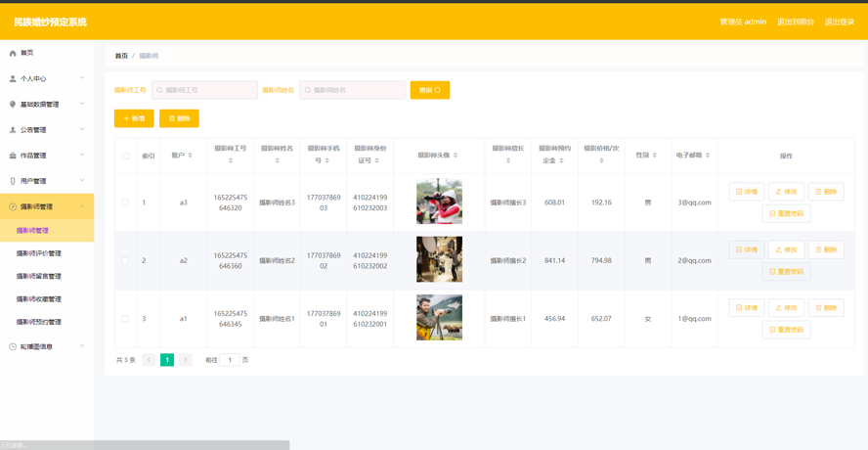Expand the 用户管理 menu chevron
The width and height of the screenshot is (868, 450).
82,181
